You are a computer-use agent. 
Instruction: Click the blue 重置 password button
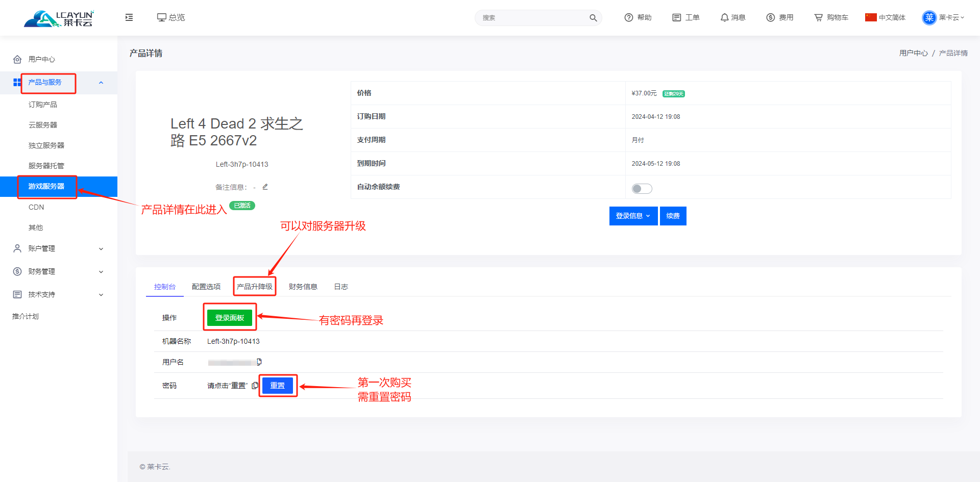click(278, 386)
